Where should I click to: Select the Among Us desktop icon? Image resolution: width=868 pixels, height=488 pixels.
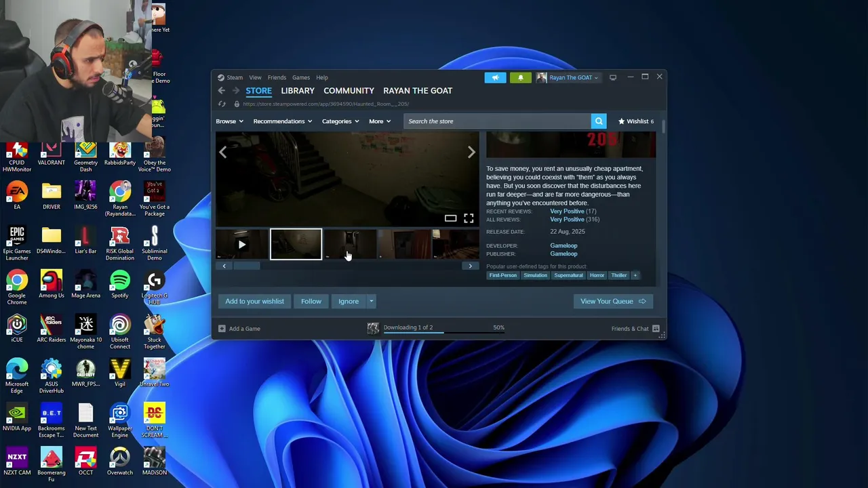click(52, 285)
